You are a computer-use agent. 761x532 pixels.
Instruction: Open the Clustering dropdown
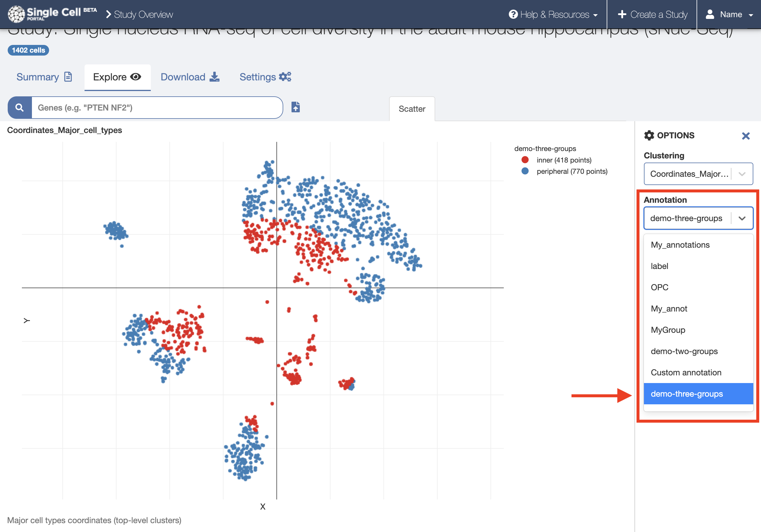point(698,173)
